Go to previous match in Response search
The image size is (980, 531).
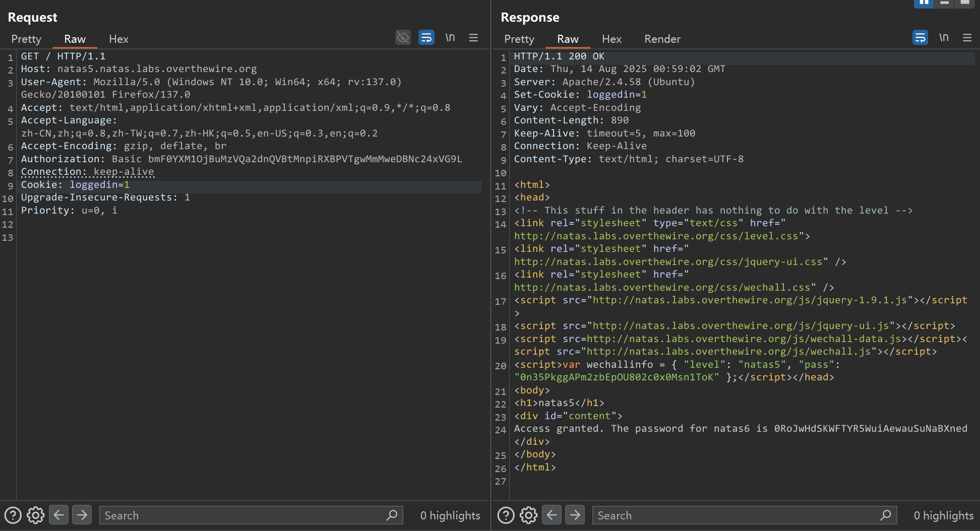click(552, 515)
